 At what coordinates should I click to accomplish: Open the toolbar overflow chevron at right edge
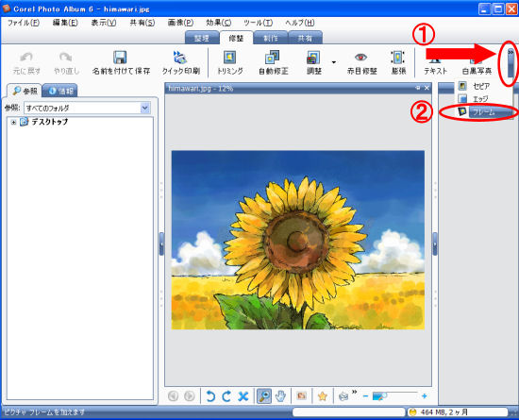(511, 63)
